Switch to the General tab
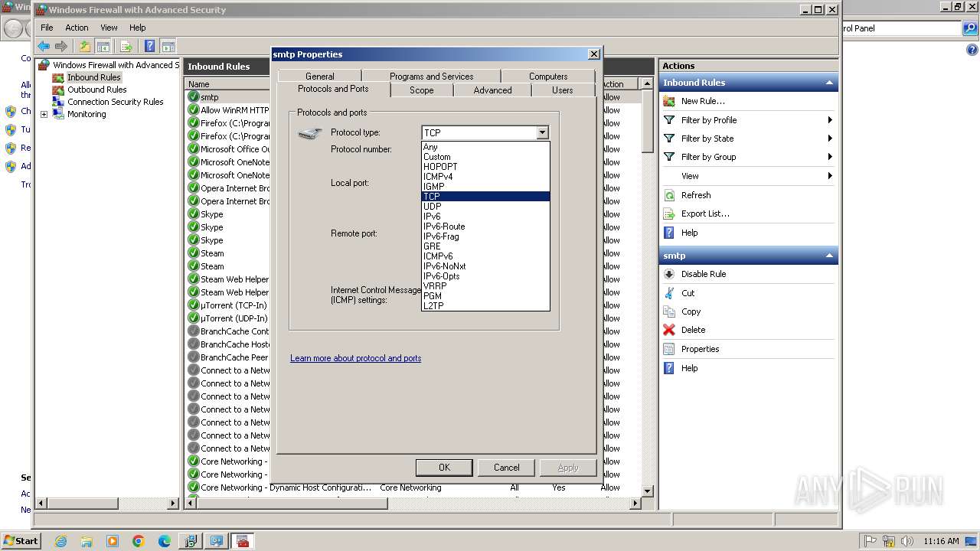This screenshot has width=980, height=551. (x=319, y=77)
